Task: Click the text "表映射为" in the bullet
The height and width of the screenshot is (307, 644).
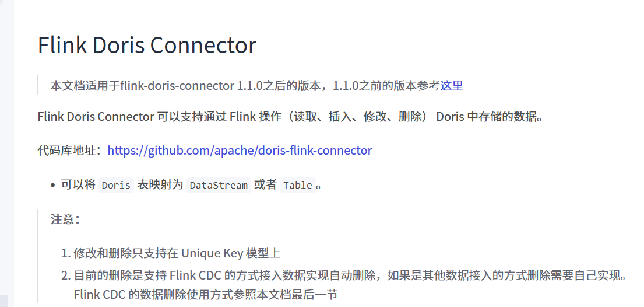Action: coord(160,185)
